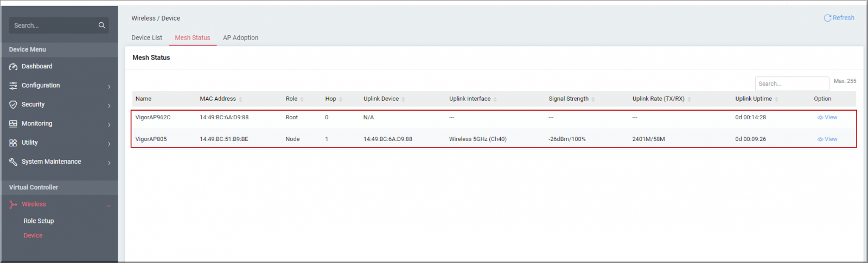The width and height of the screenshot is (868, 263).
Task: Click the Root role cell
Action: (x=292, y=117)
